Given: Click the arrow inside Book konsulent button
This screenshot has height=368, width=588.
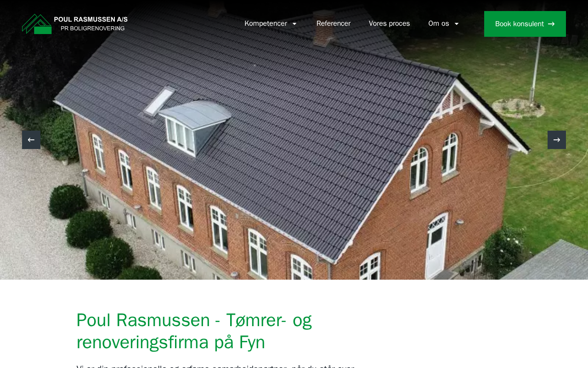Looking at the screenshot, I should click(x=551, y=24).
